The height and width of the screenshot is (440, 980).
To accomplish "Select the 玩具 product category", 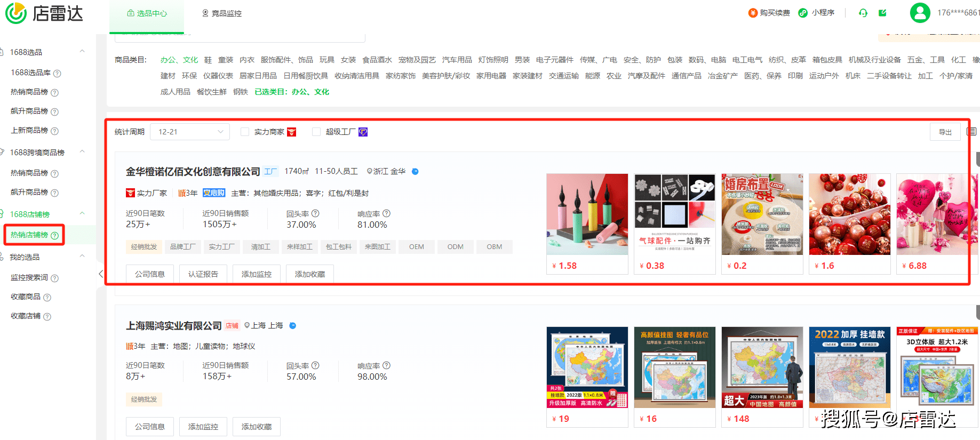I will point(327,60).
